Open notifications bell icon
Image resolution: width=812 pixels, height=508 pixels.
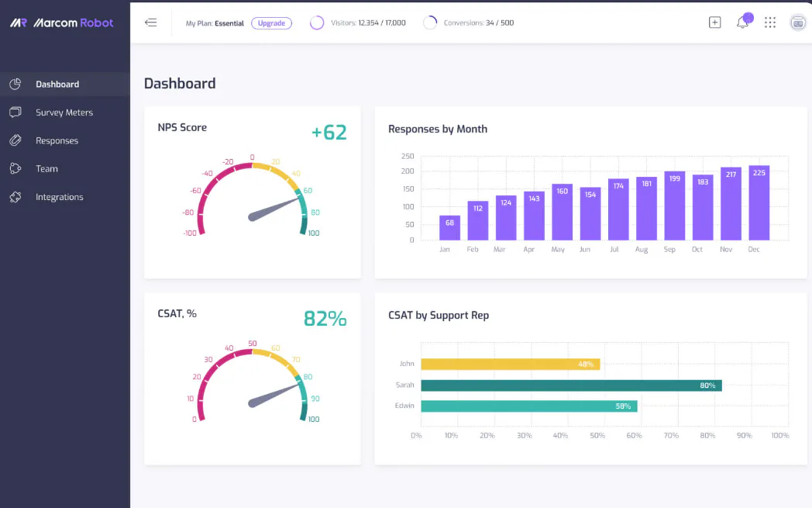pos(742,22)
